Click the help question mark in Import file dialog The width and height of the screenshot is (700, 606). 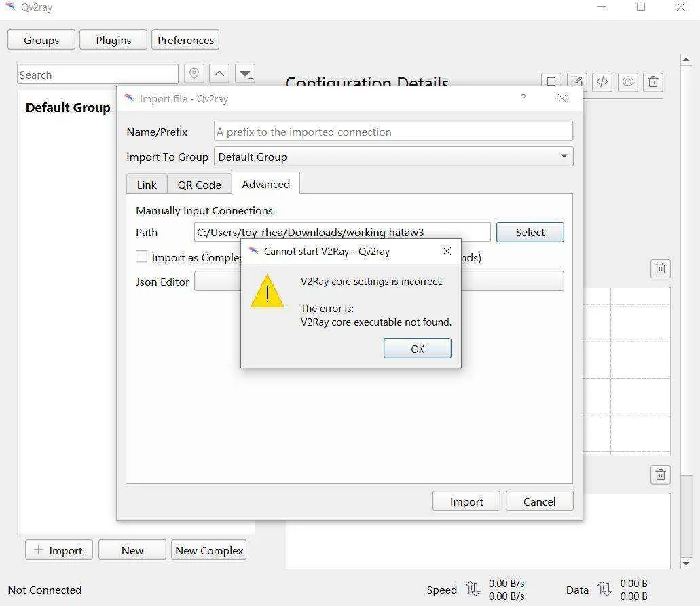[x=523, y=98]
